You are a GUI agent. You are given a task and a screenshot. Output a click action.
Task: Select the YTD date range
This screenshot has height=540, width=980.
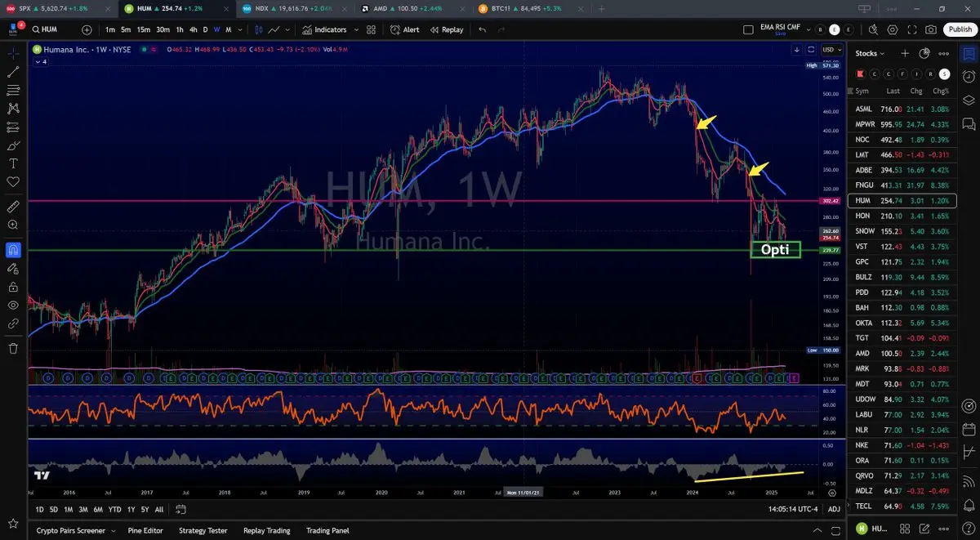(x=114, y=509)
